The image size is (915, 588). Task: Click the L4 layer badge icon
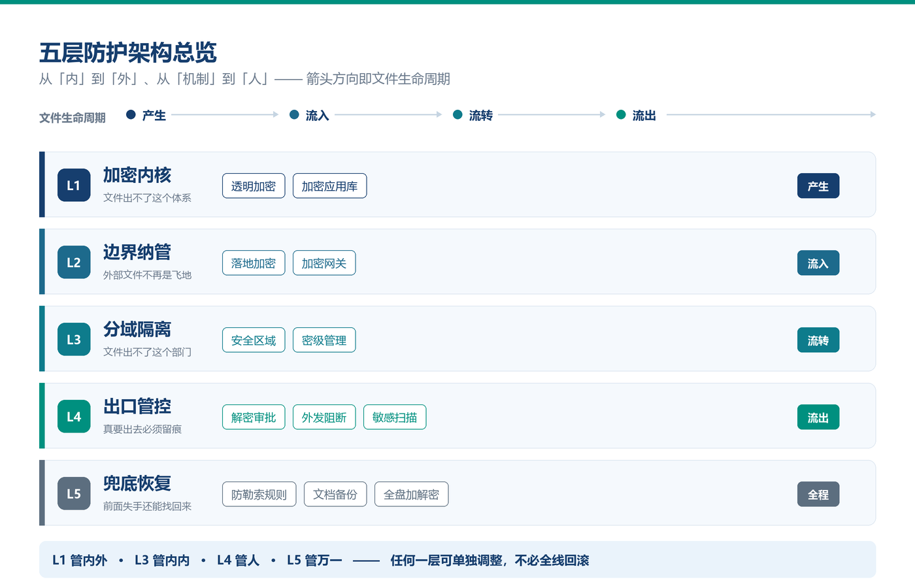coord(74,417)
